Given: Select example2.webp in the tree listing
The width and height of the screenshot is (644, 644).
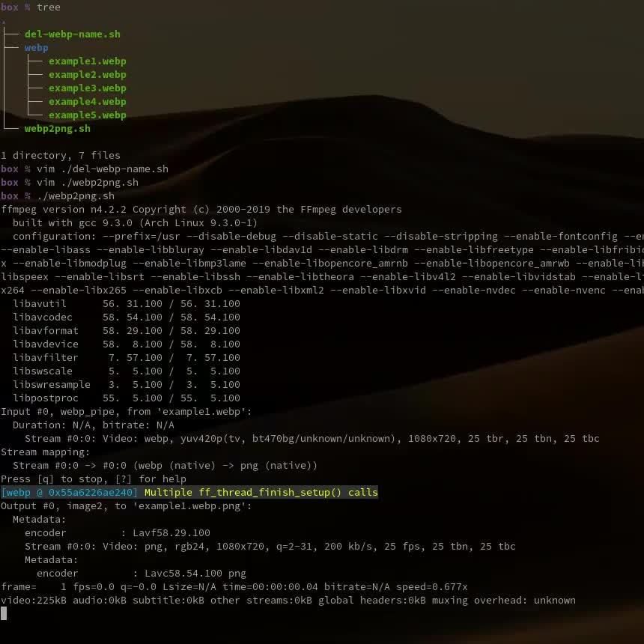Looking at the screenshot, I should coord(87,75).
